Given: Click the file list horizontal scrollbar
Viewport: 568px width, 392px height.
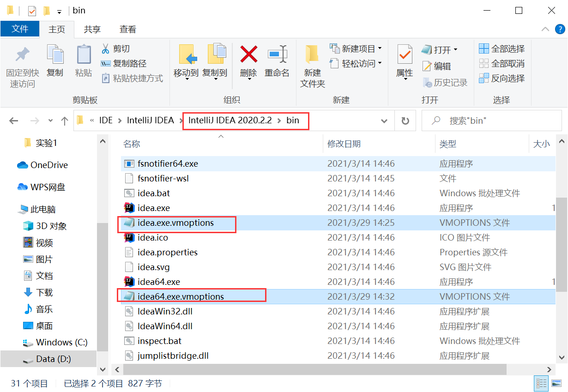Looking at the screenshot, I should [315, 370].
